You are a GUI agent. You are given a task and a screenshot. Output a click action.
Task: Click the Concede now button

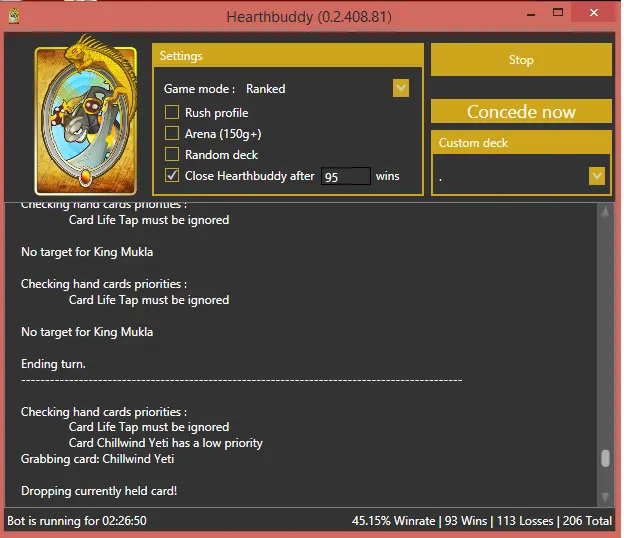coord(521,111)
